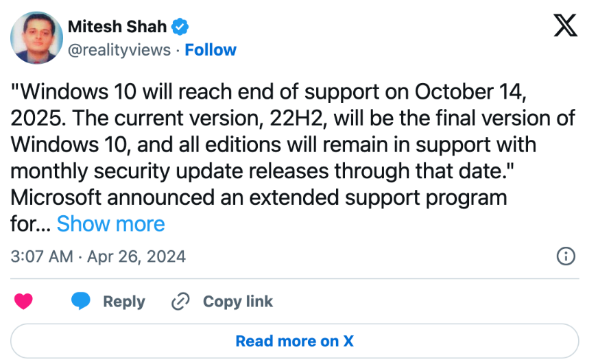Click the Read more on X button
598x364 pixels.
point(295,341)
